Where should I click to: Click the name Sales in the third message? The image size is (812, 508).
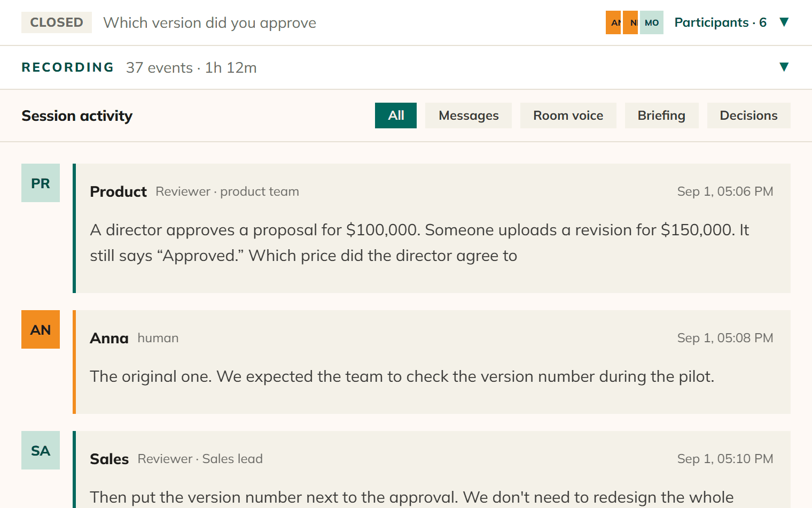[x=109, y=459]
